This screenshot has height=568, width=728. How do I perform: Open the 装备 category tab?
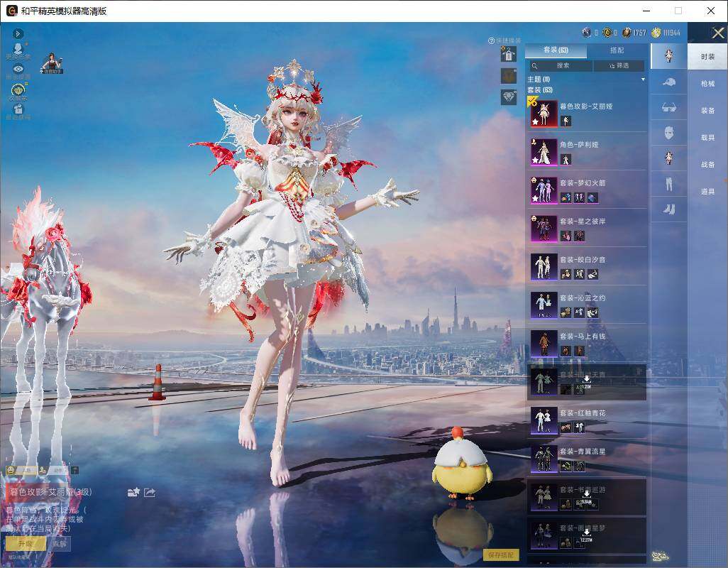tap(707, 111)
